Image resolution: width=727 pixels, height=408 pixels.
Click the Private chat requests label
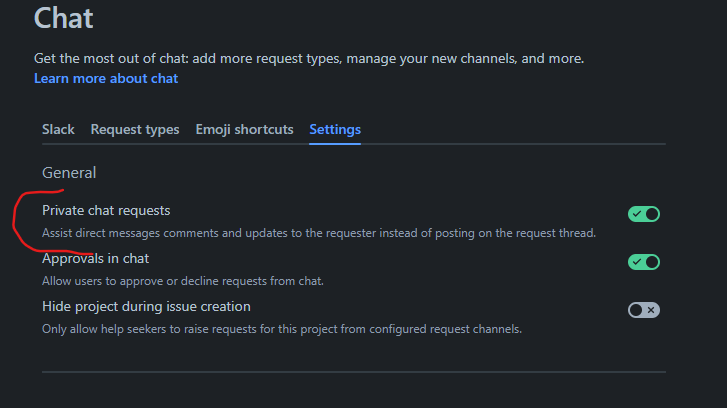click(x=106, y=211)
